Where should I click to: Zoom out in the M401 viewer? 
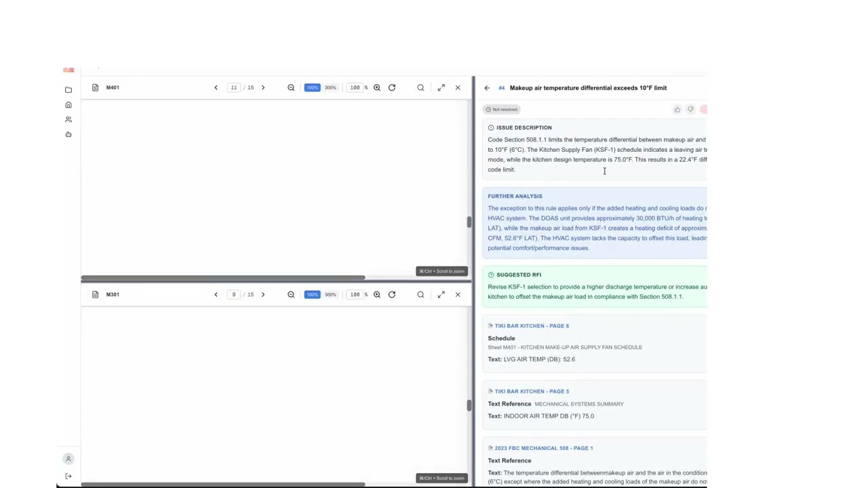291,87
